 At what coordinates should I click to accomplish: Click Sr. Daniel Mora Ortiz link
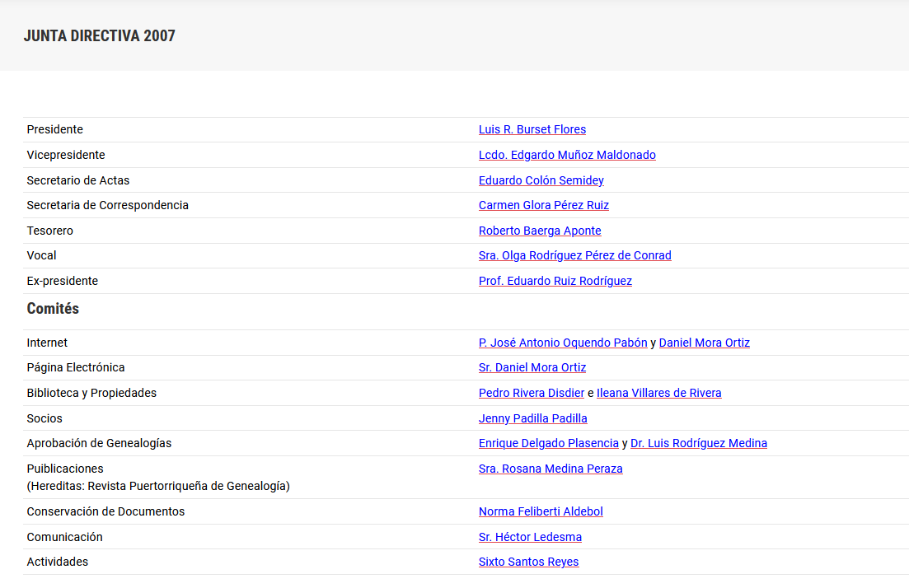(x=532, y=367)
